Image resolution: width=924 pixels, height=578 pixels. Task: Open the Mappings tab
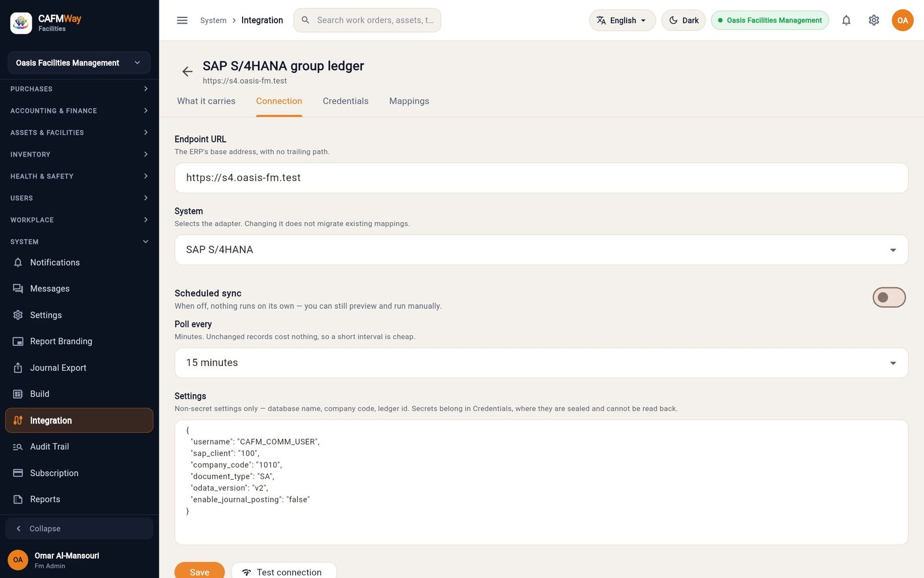409,101
